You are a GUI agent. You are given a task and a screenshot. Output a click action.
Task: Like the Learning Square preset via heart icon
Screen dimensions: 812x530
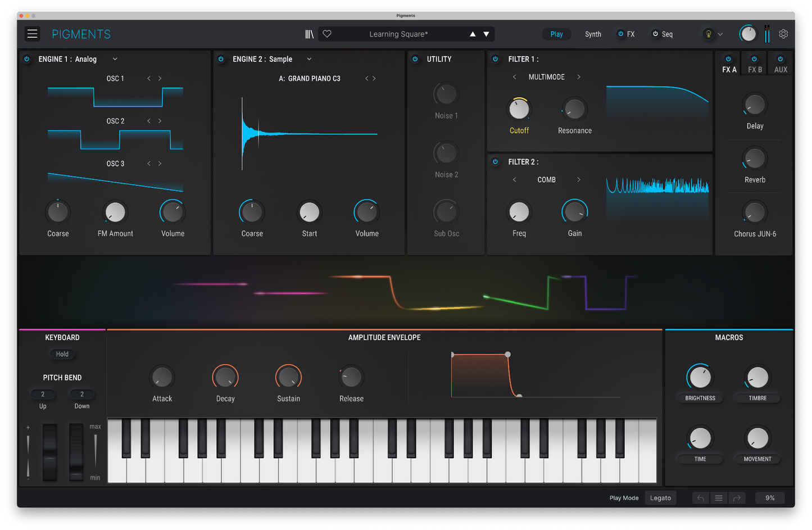(x=327, y=34)
